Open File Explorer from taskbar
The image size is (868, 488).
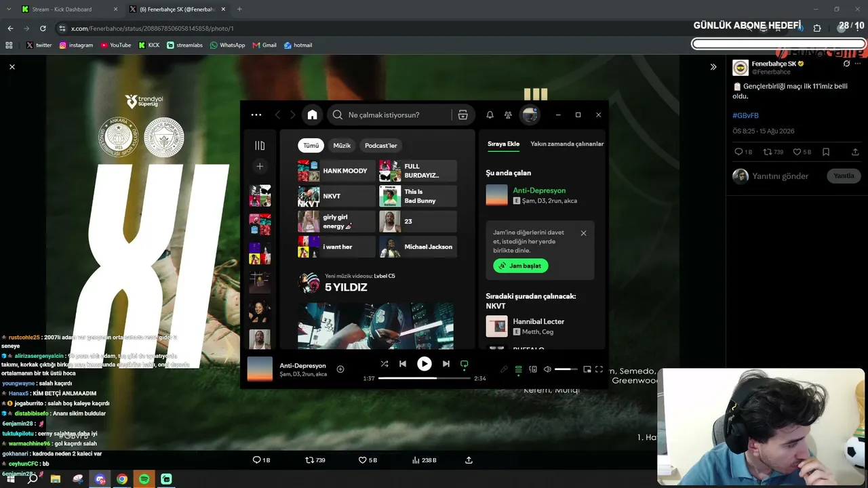[56, 479]
